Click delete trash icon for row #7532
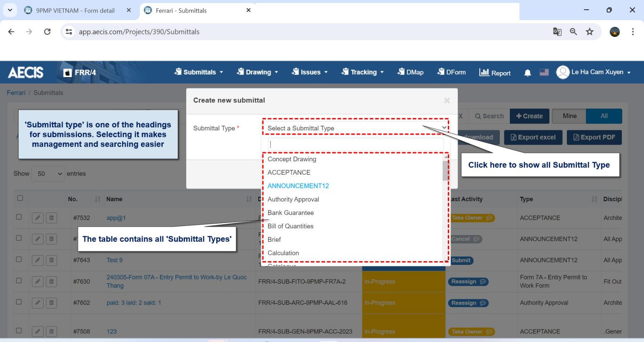 pos(51,218)
